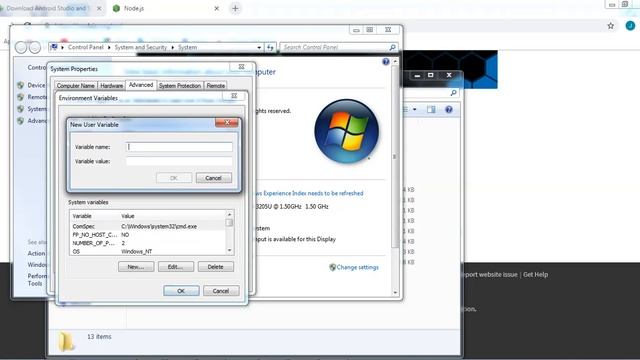Click the Control Panel window scrollbar down arrow
Viewport: 640px width, 360px height.
pyautogui.click(x=395, y=292)
